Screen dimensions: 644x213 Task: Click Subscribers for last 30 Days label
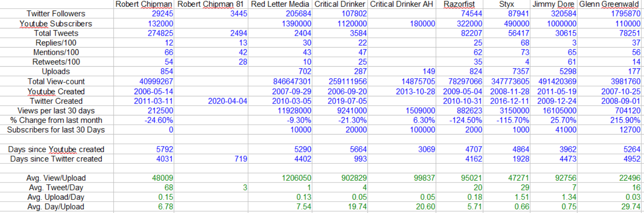click(56, 130)
